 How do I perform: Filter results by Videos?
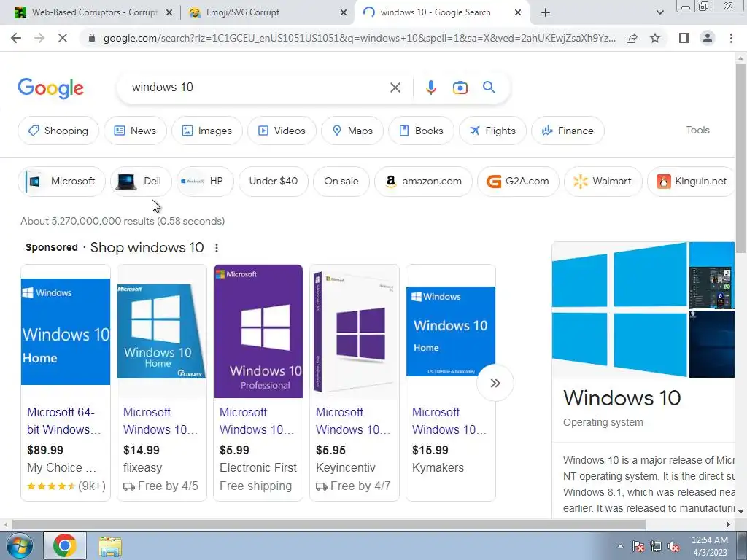point(282,131)
